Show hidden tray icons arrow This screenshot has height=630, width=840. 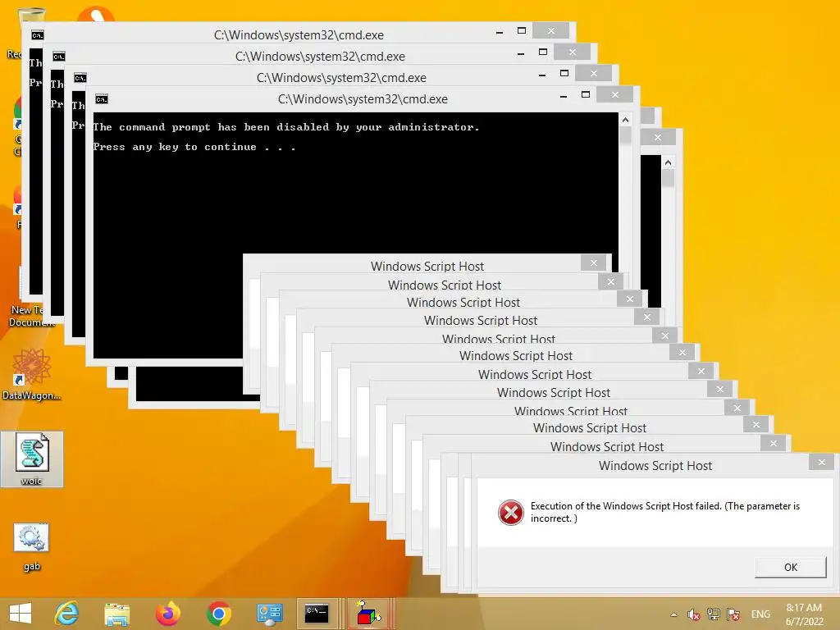tap(673, 614)
